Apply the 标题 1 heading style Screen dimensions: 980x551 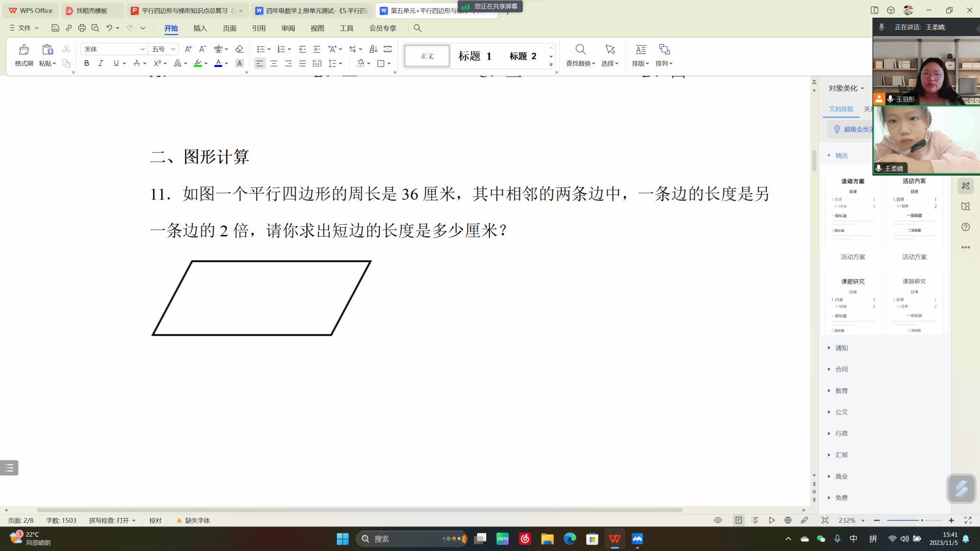[x=475, y=56]
